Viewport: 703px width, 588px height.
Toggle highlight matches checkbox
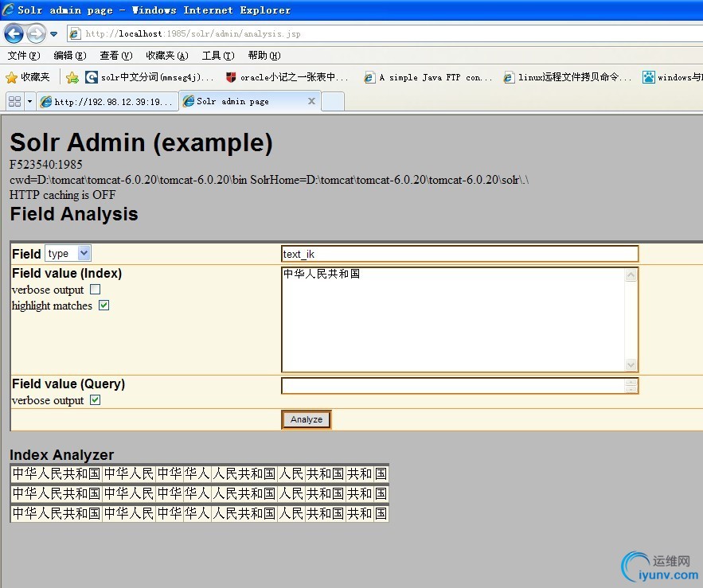104,306
